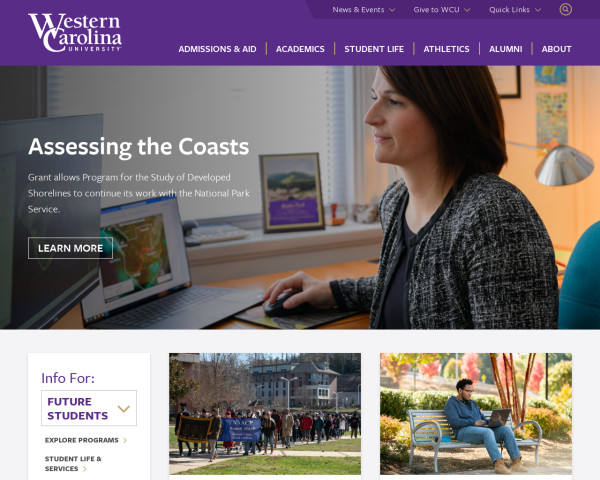Viewport: 600px width, 480px height.
Task: Follow the Explore Programs link
Action: 82,441
